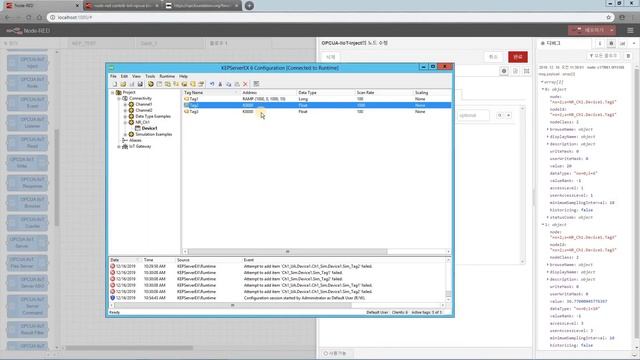Click New Project icon in KEPServerEX toolbar

coord(115,84)
